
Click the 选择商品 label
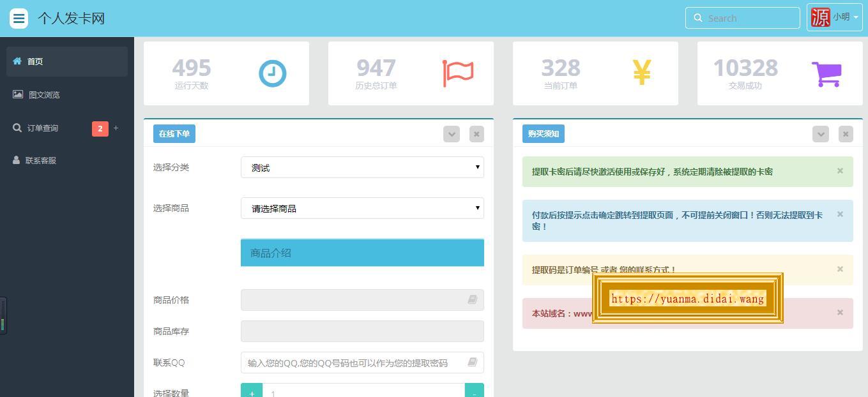(171, 208)
